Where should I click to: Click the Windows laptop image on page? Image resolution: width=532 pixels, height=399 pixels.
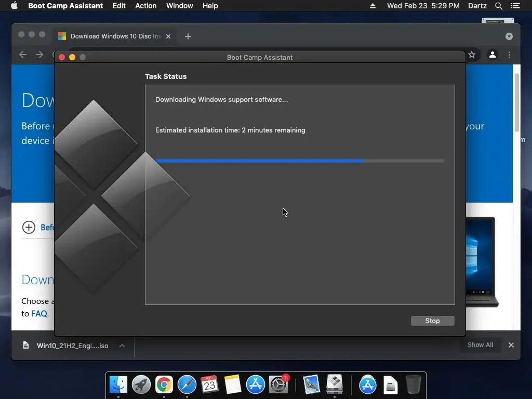pyautogui.click(x=482, y=261)
